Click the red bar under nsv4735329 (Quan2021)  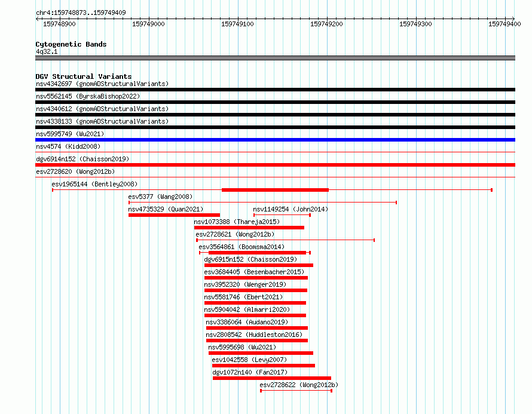[x=174, y=215]
